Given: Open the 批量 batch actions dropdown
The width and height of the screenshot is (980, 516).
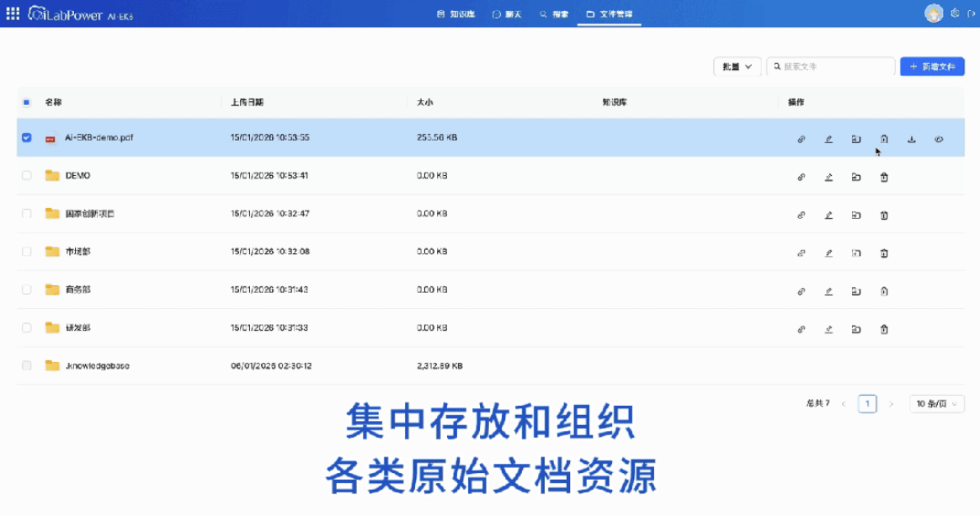Looking at the screenshot, I should (x=737, y=66).
